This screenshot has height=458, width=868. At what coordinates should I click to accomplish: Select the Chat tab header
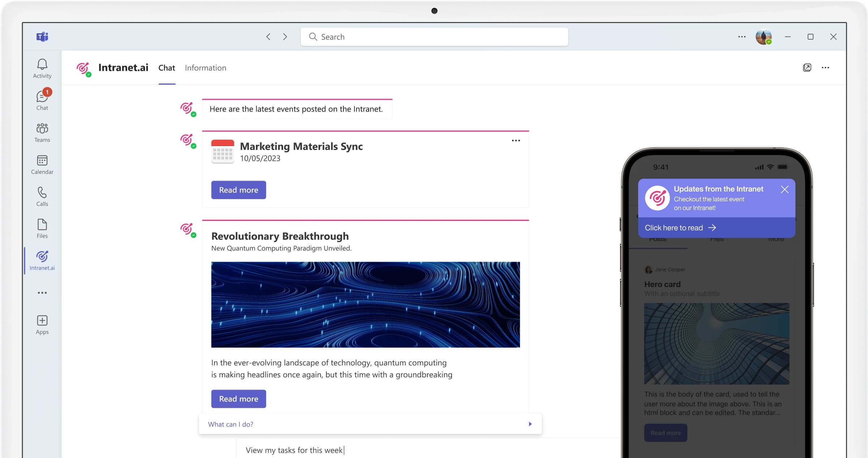[167, 68]
